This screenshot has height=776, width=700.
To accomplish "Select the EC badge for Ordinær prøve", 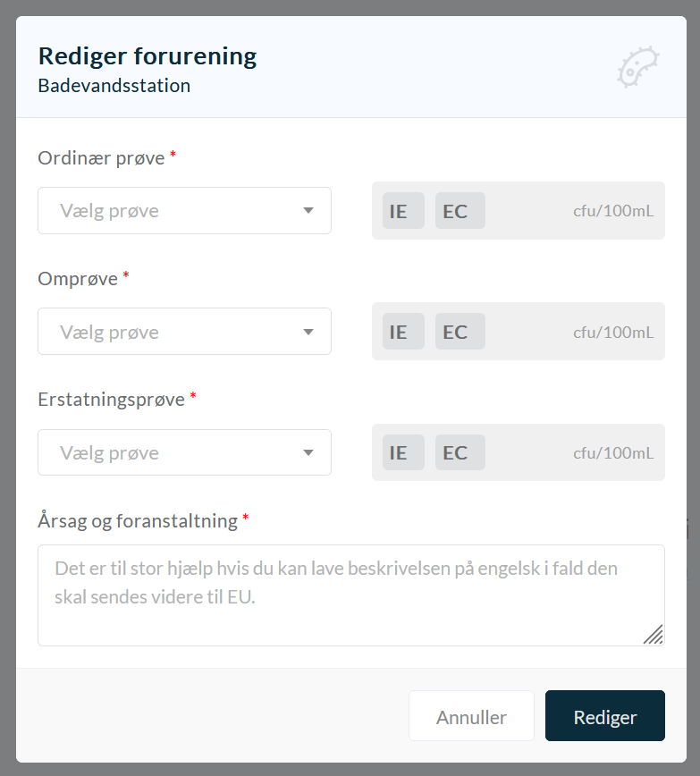I will [460, 210].
